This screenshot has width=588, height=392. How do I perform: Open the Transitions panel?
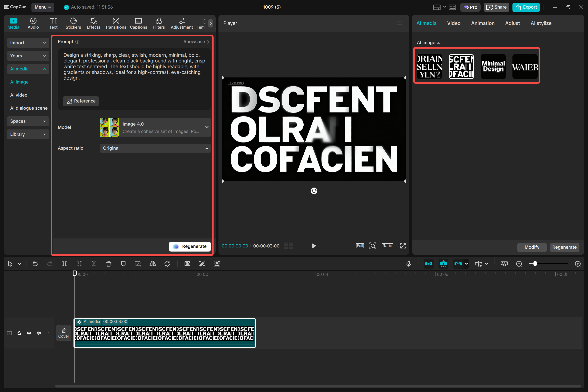tap(116, 23)
